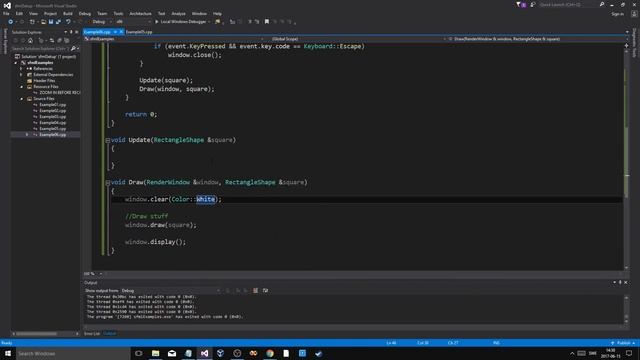Click the Clear All icon in Output toolbar
The height and width of the screenshot is (360, 640).
coord(256,291)
